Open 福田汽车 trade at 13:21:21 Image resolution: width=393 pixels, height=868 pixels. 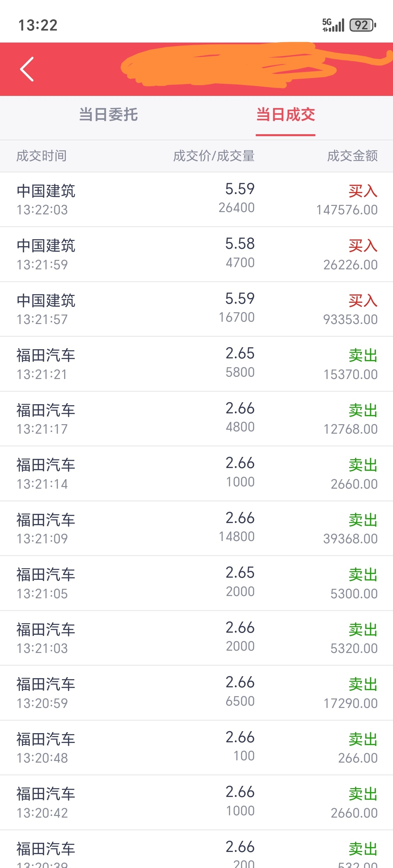(x=196, y=364)
